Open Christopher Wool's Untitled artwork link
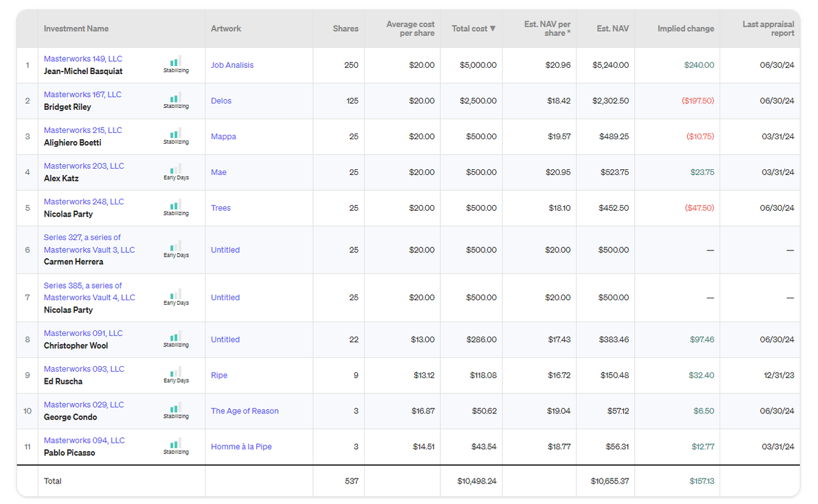The height and width of the screenshot is (504, 818). click(x=226, y=340)
